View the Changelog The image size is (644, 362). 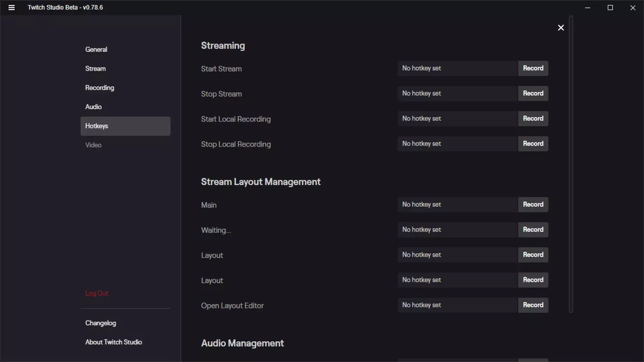(101, 323)
